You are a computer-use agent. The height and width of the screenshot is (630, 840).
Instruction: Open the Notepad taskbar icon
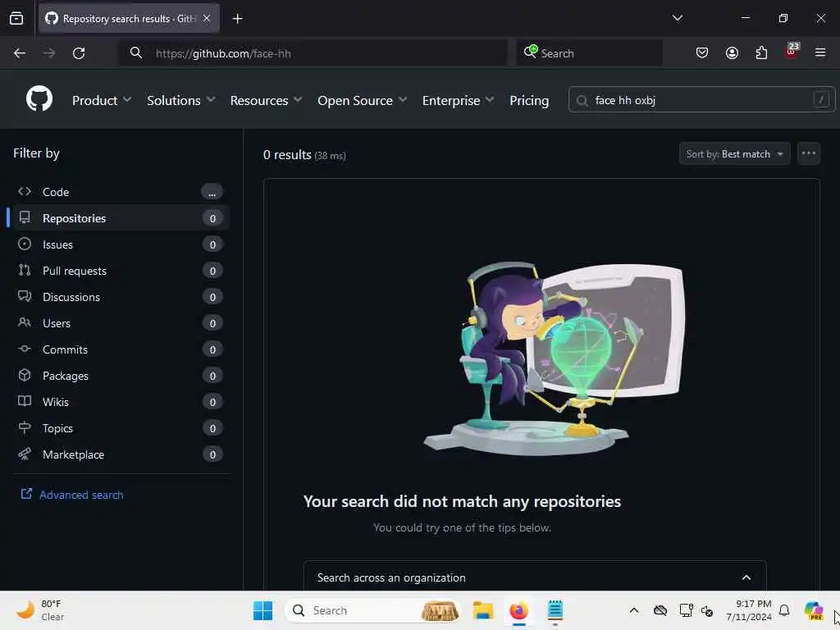[x=555, y=610]
